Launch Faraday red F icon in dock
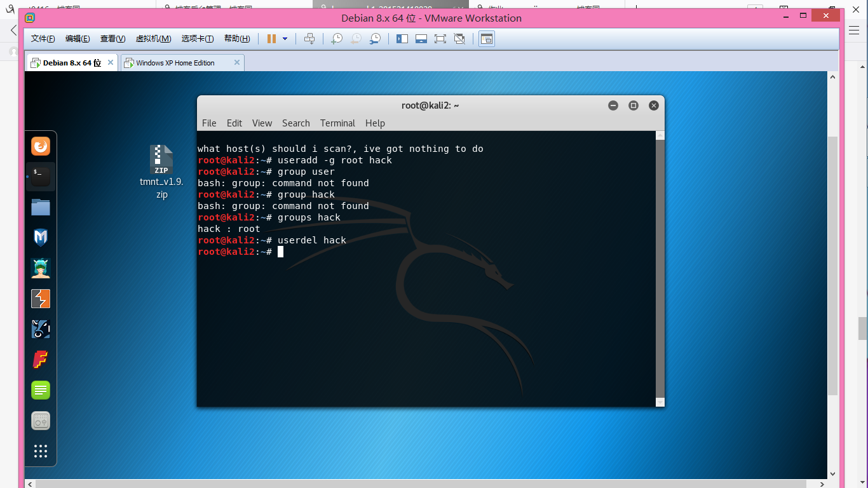The height and width of the screenshot is (488, 868). pos(41,360)
